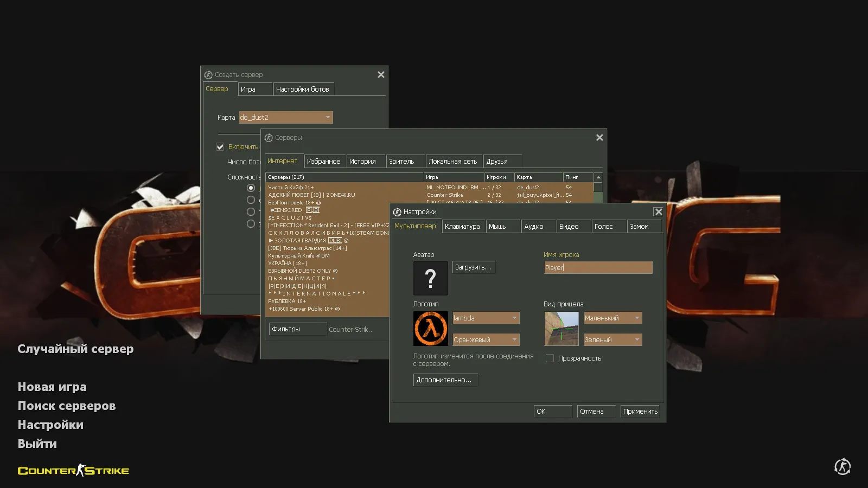
Task: Click the Имя игрока input field
Action: coord(598,268)
